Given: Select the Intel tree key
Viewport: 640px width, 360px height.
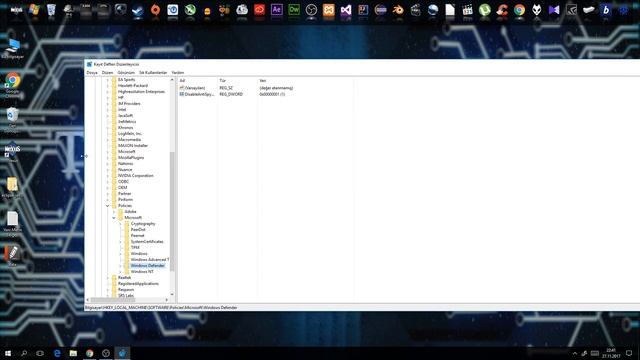Looking at the screenshot, I should (x=122, y=109).
